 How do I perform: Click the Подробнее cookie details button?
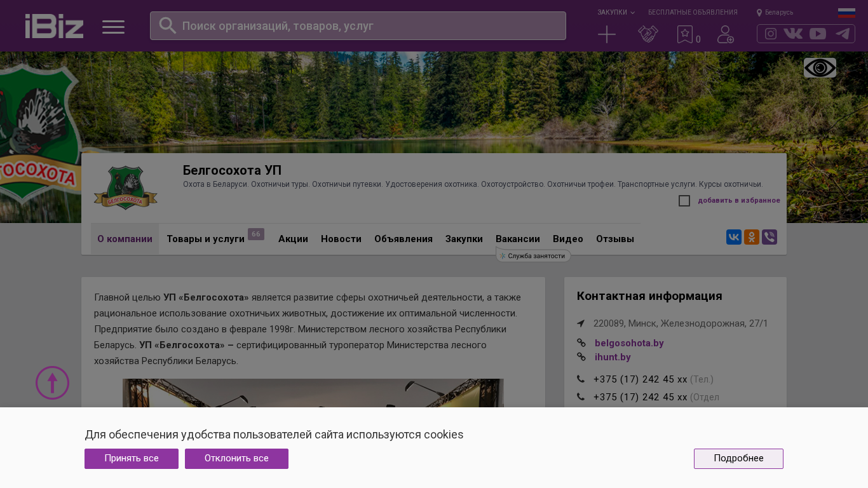point(738,459)
